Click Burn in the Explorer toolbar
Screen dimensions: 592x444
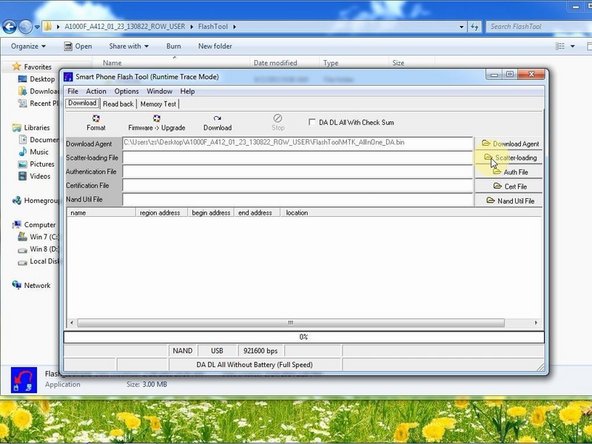(x=174, y=46)
